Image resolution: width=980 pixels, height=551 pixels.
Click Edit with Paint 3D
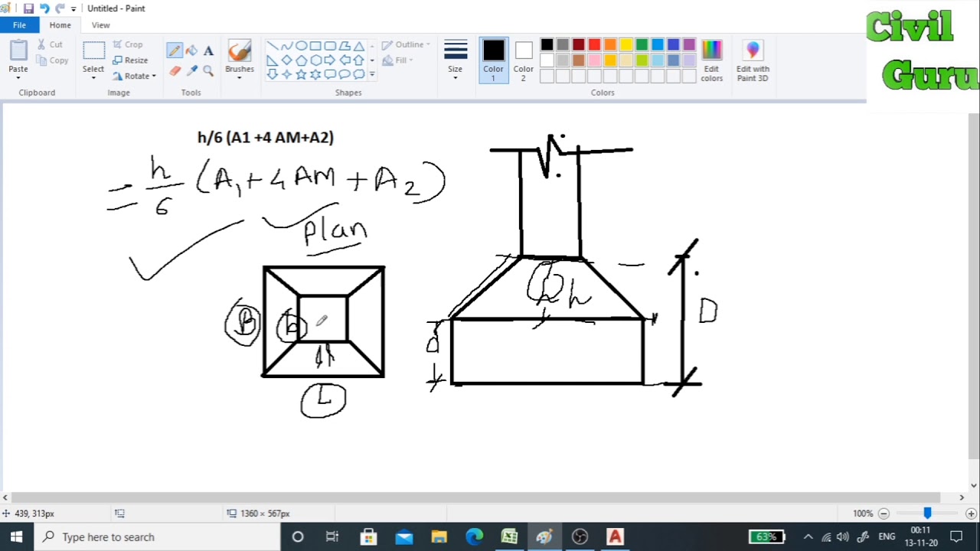point(753,61)
